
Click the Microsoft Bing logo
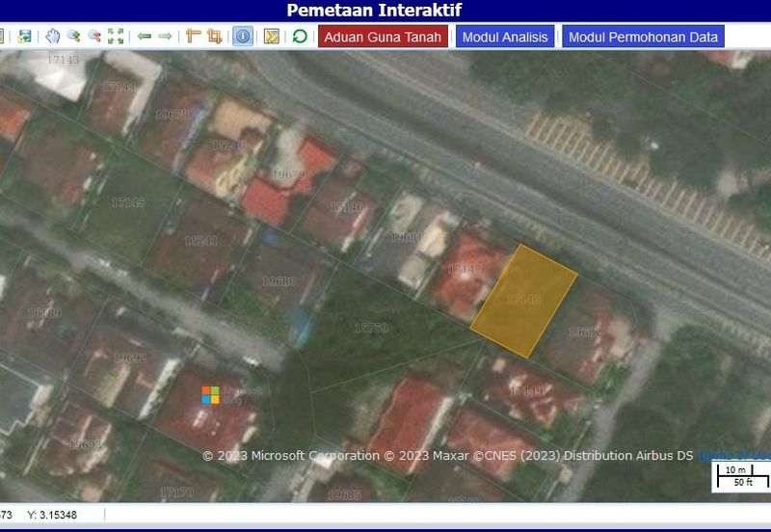(x=211, y=395)
